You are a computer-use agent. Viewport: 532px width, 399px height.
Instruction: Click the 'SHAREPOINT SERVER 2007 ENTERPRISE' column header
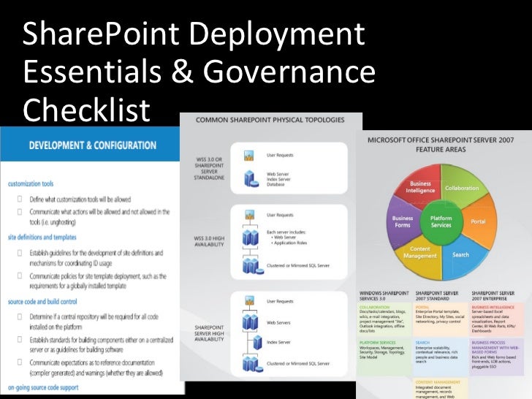point(493,295)
